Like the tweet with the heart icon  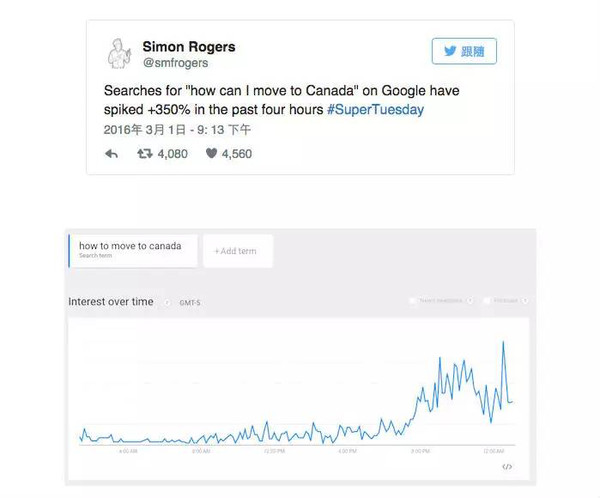click(x=211, y=153)
